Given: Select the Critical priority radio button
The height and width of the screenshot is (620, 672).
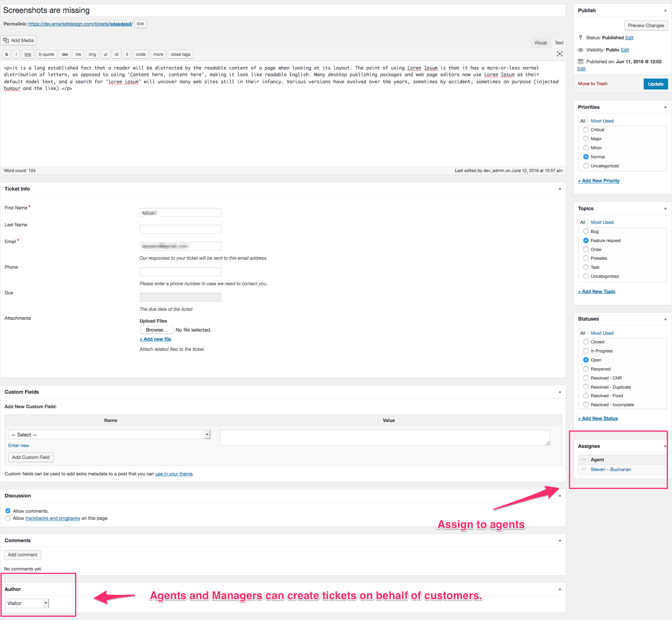Looking at the screenshot, I should coord(586,130).
